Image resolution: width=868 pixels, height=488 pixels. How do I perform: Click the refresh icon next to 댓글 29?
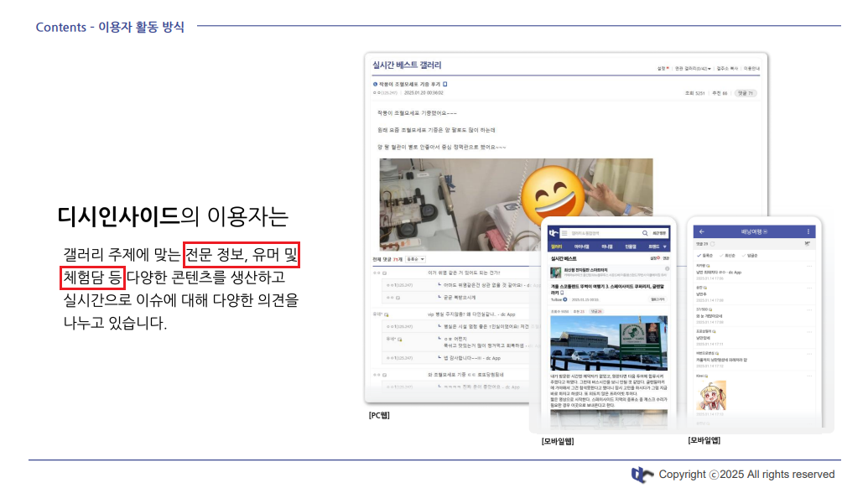pos(713,243)
